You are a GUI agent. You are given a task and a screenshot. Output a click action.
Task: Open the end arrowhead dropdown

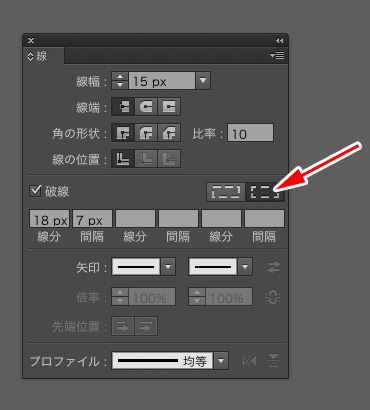pos(245,267)
